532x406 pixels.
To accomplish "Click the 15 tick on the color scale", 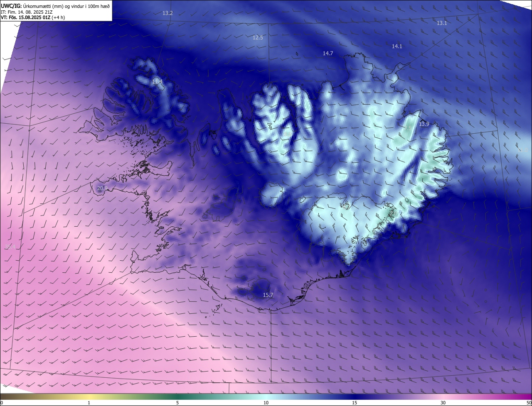I will click(x=355, y=403).
